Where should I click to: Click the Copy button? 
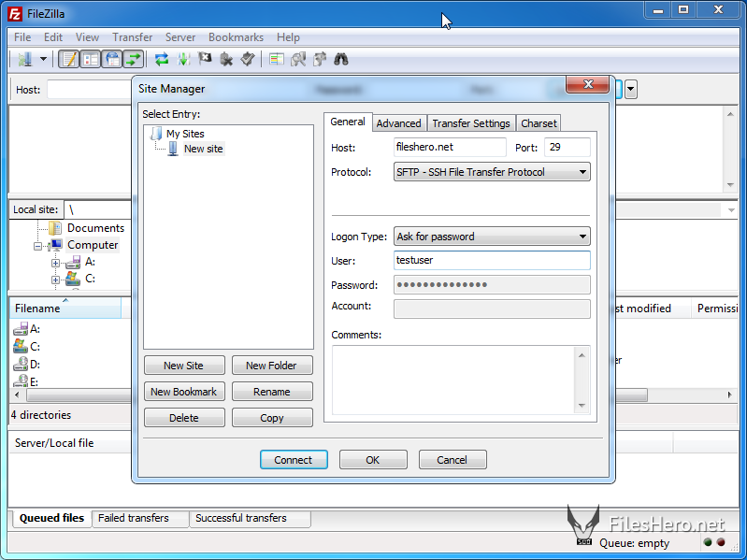271,418
